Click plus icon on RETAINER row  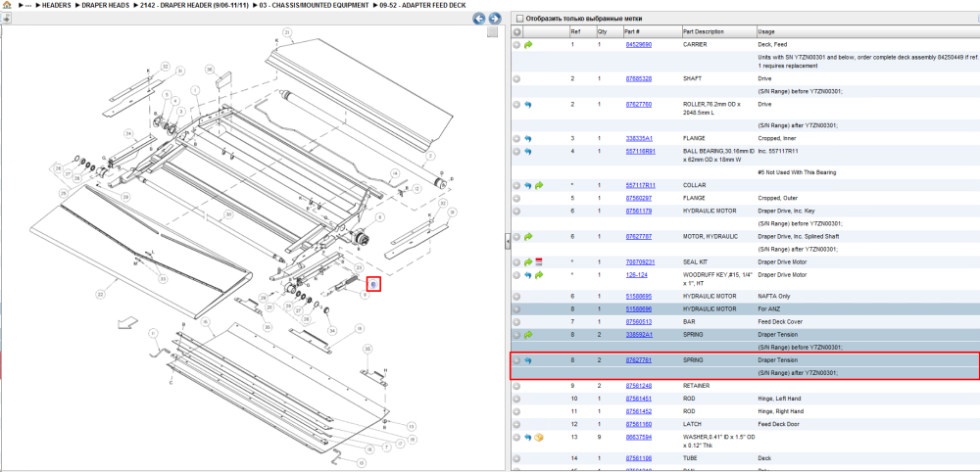[x=516, y=386]
